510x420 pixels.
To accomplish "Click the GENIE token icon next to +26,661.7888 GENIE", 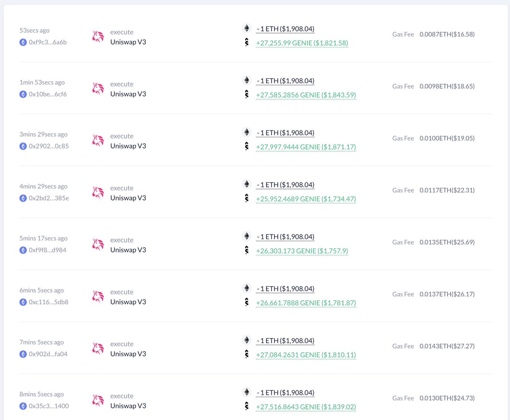I will (246, 302).
